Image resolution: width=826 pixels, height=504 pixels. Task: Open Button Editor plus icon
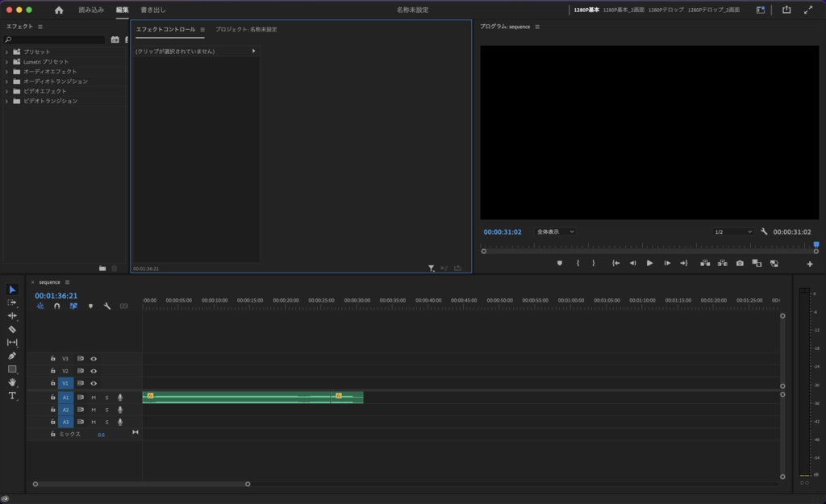(x=810, y=264)
